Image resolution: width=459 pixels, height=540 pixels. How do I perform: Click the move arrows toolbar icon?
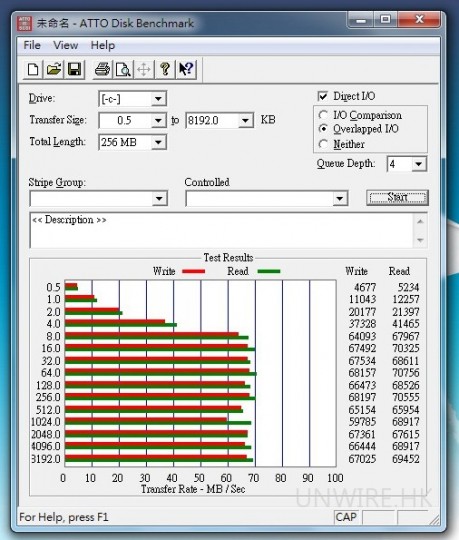pos(144,70)
